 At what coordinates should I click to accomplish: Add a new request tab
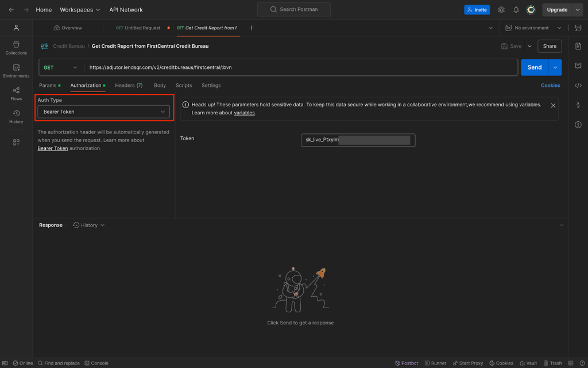[x=252, y=28]
